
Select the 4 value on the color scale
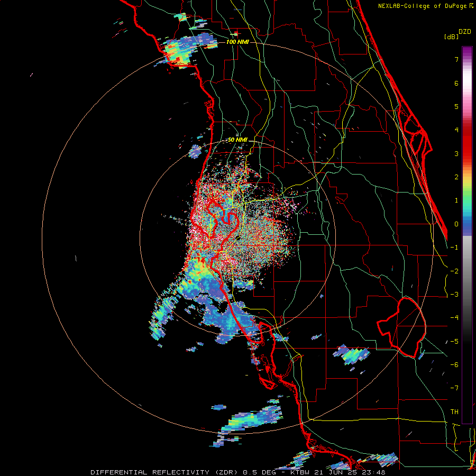tap(456, 130)
